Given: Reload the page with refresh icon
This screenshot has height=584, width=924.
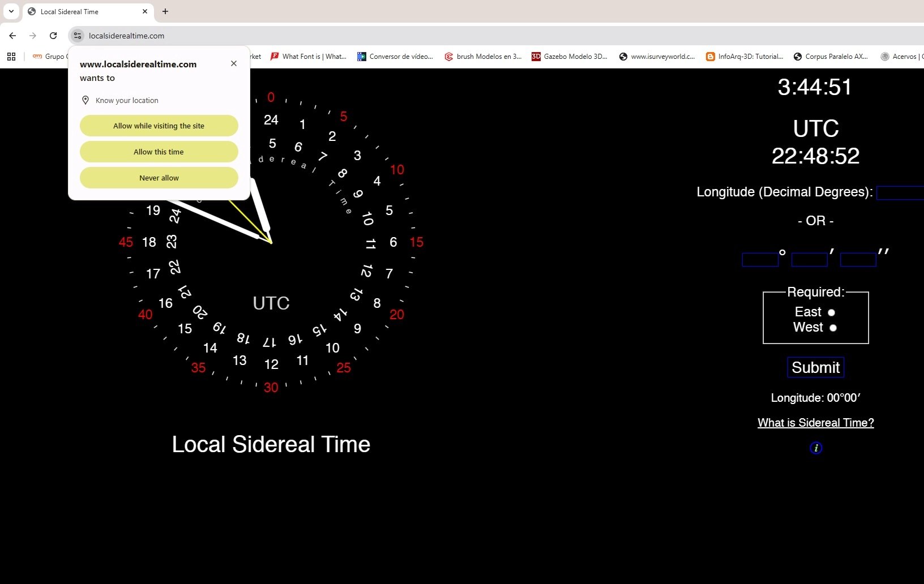Looking at the screenshot, I should [53, 36].
